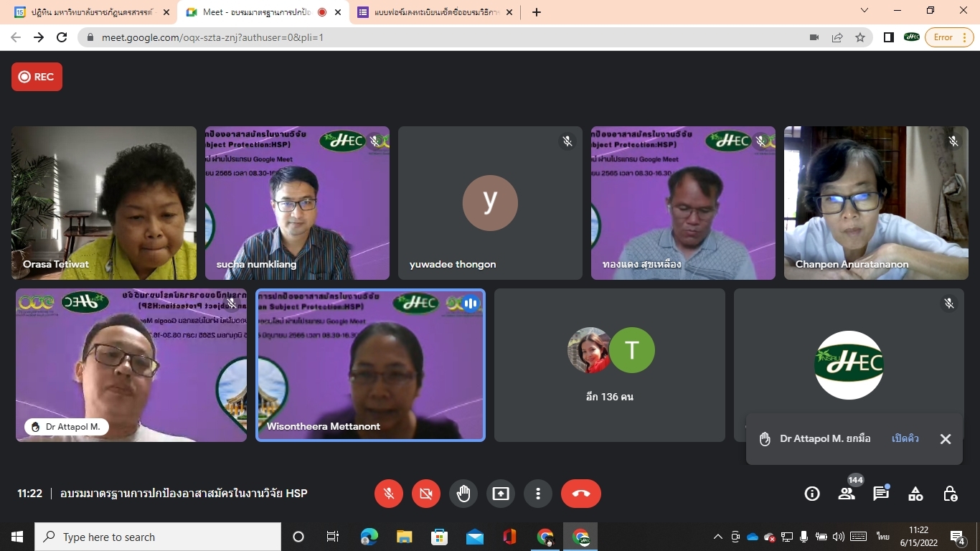Expand Chrome tab search chevron
Screen dimensions: 980x551
coord(864,11)
